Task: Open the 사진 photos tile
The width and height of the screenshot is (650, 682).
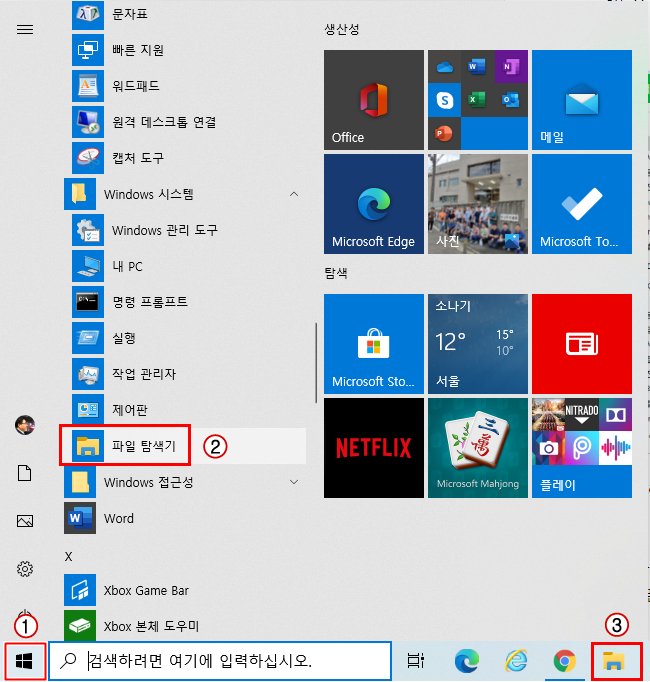Action: tap(478, 204)
